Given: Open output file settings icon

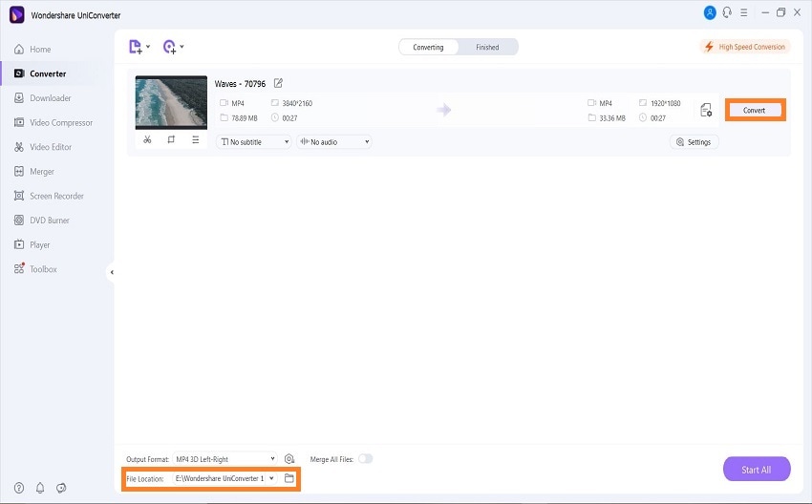Looking at the screenshot, I should (x=706, y=110).
